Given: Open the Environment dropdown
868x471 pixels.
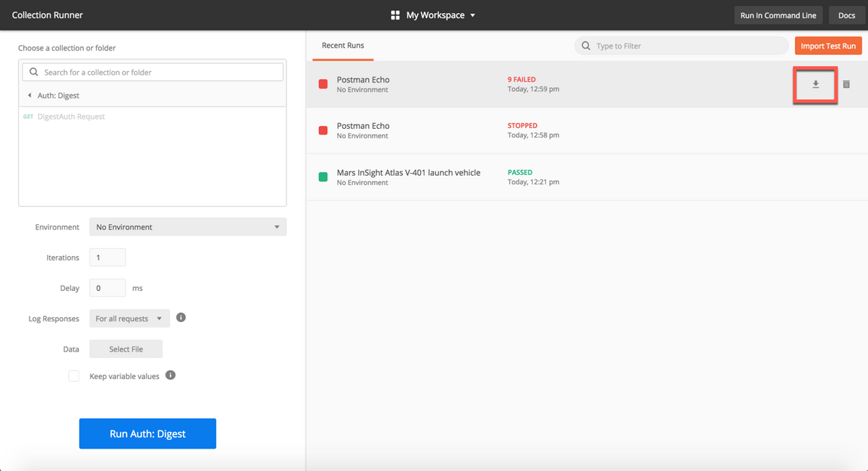Looking at the screenshot, I should coord(187,227).
